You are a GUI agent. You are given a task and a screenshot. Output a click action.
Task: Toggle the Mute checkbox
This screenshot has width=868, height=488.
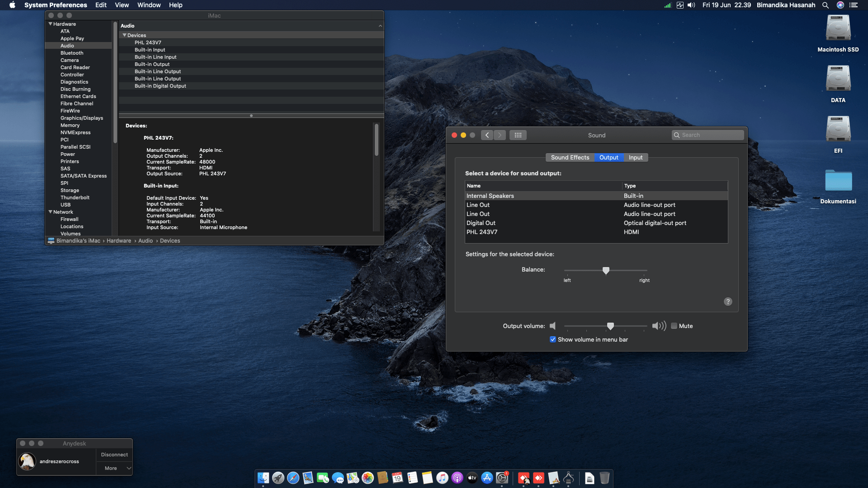coord(674,326)
